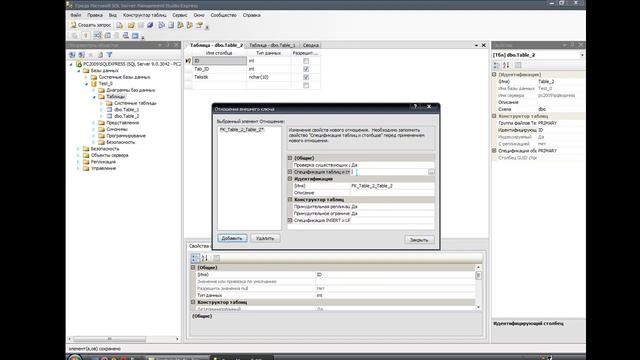Screen dimensions: 640x360
Task: Click the Test_0 database icon in tree
Action: 94,84
